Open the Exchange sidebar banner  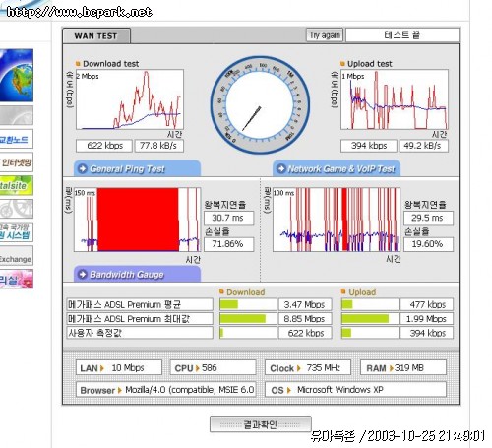17,256
